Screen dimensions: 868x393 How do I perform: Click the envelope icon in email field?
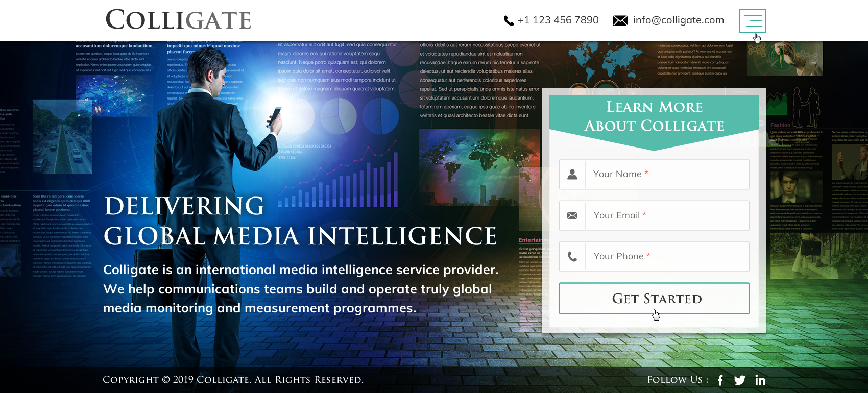coord(572,215)
